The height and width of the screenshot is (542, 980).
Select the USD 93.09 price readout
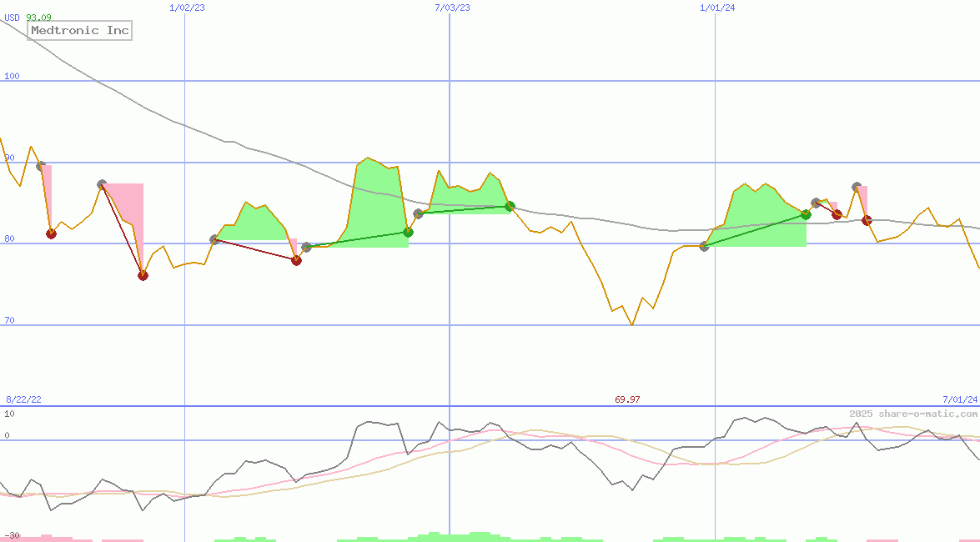click(x=28, y=18)
